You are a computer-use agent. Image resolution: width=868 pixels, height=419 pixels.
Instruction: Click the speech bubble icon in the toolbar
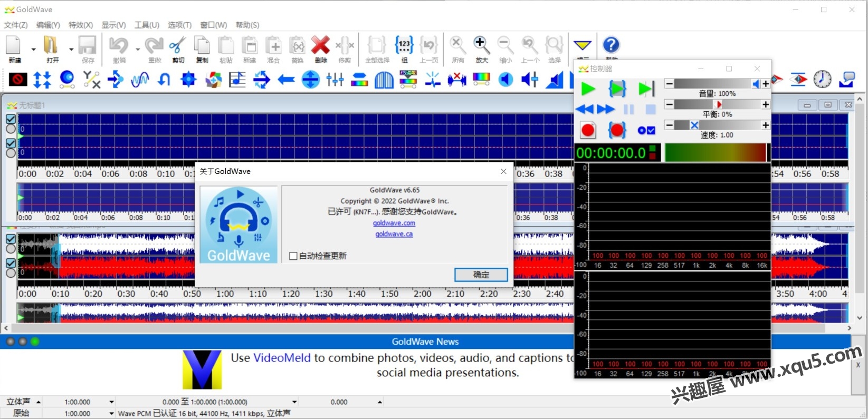(x=847, y=79)
